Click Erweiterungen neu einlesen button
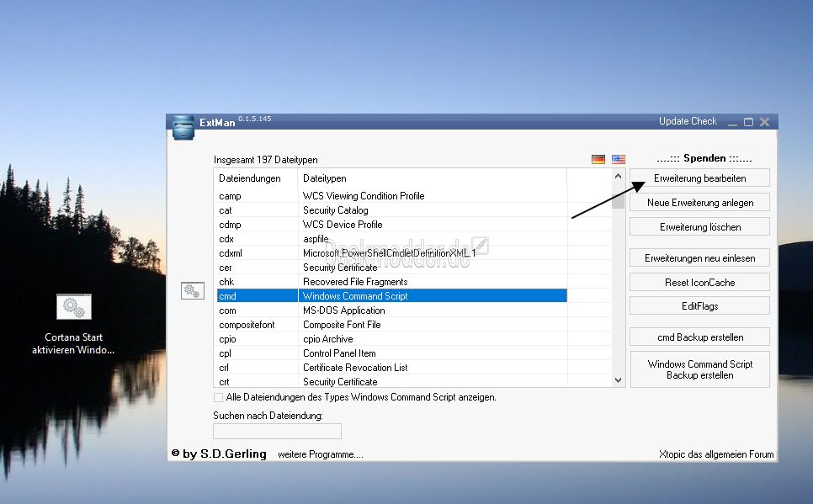Image resolution: width=813 pixels, height=504 pixels. point(699,257)
